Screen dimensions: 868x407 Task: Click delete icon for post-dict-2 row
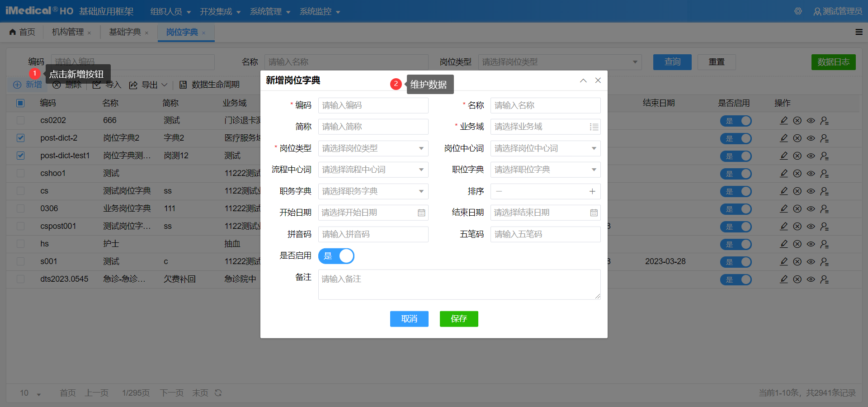tap(797, 138)
